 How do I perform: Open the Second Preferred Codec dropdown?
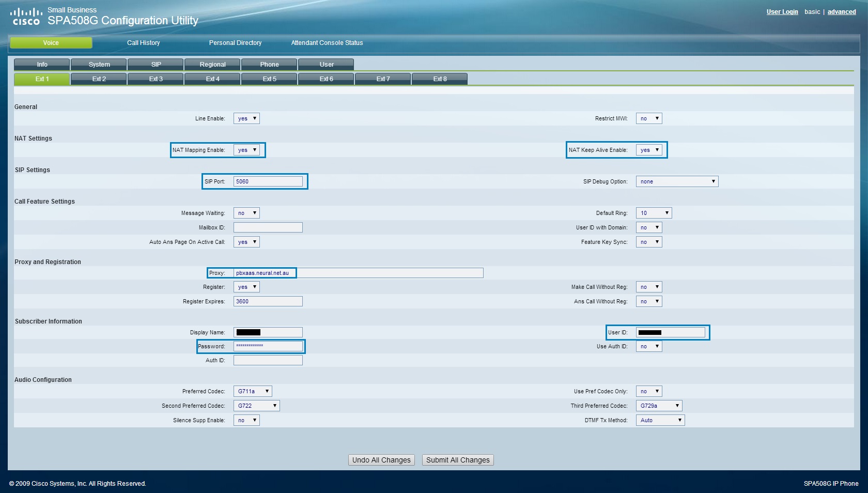[x=256, y=406]
